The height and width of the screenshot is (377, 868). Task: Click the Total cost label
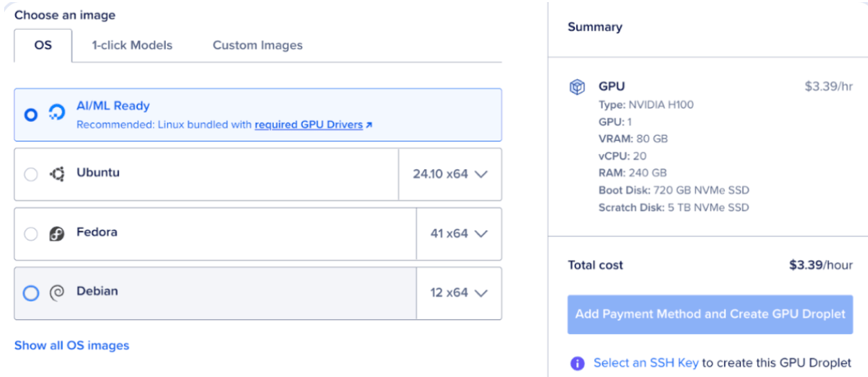pos(595,265)
